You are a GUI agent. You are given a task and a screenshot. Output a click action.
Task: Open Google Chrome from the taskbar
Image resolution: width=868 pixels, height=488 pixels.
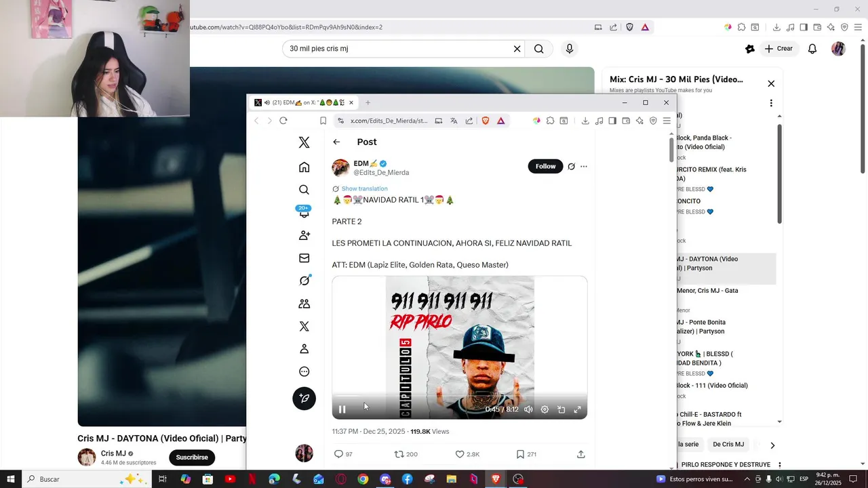pyautogui.click(x=363, y=479)
